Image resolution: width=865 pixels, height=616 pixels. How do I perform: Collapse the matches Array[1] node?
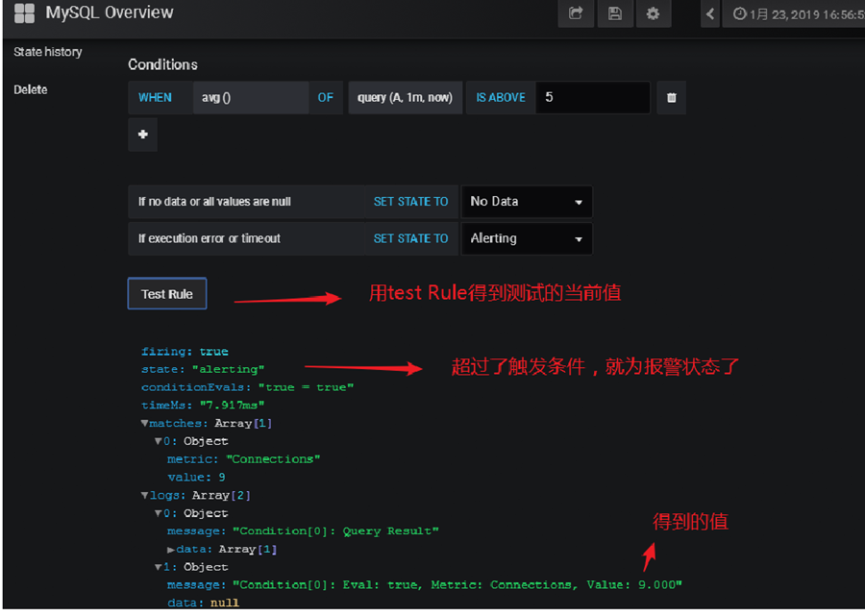click(144, 424)
